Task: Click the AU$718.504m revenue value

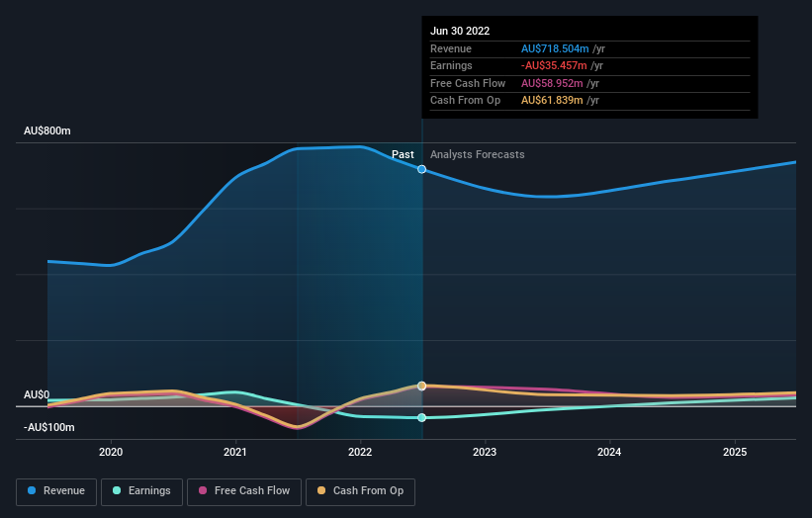Action: pos(555,48)
